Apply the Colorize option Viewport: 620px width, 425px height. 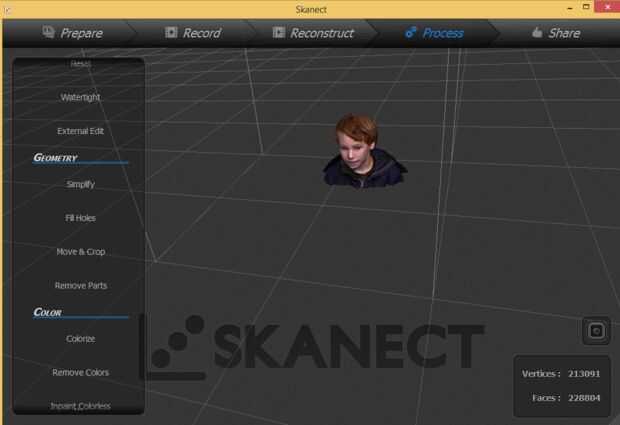point(80,339)
